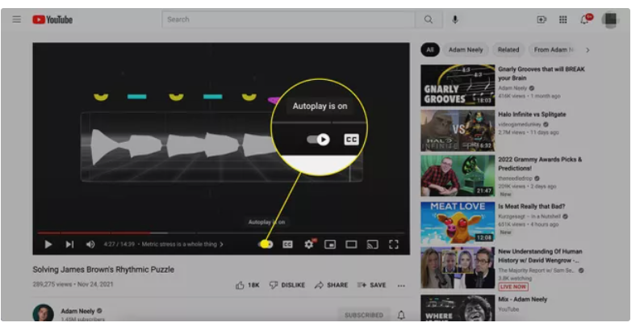Click the SHARE button

[331, 285]
